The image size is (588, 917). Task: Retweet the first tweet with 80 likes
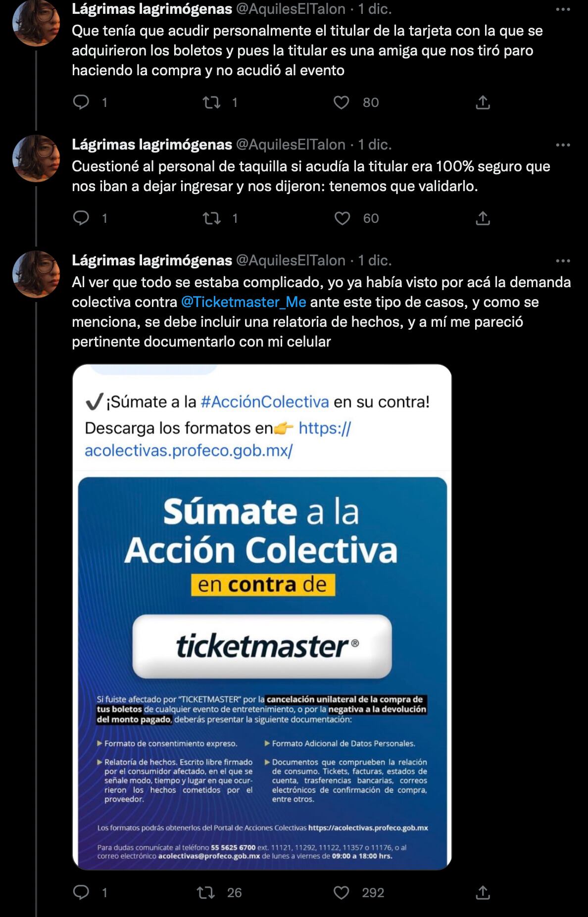pos(212,102)
